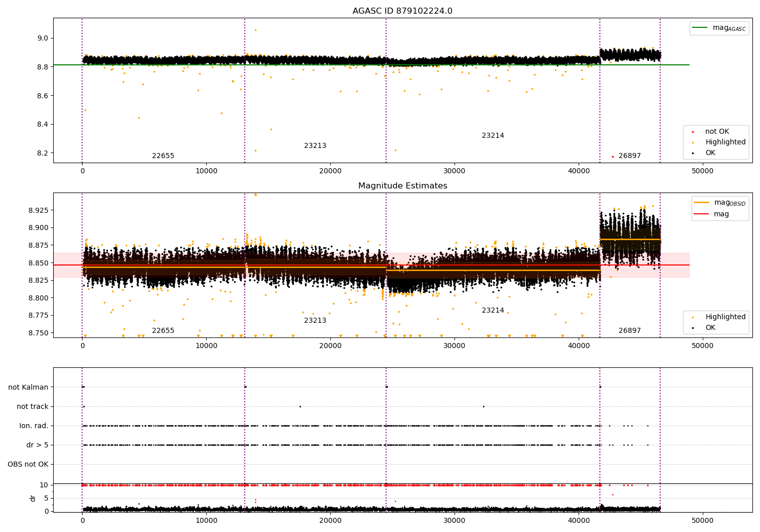The height and width of the screenshot is (532, 760).
Task: Click x-axis tick 40000 under the bottom plot
Action: click(x=579, y=521)
